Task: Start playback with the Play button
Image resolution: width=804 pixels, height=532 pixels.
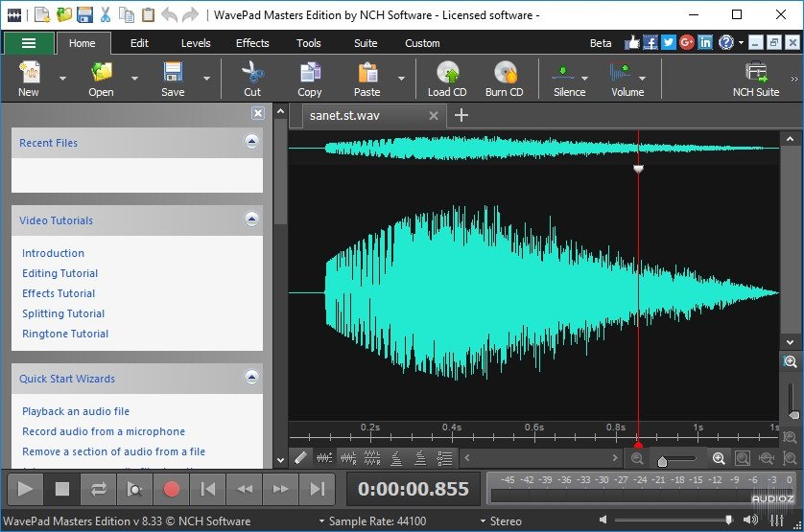Action: tap(26, 489)
